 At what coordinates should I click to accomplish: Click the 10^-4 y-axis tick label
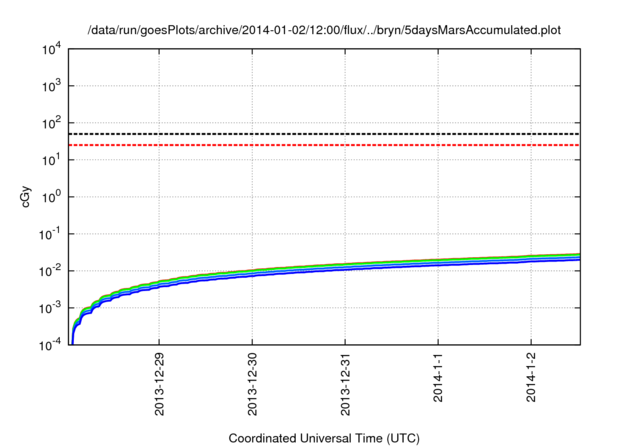click(50, 346)
